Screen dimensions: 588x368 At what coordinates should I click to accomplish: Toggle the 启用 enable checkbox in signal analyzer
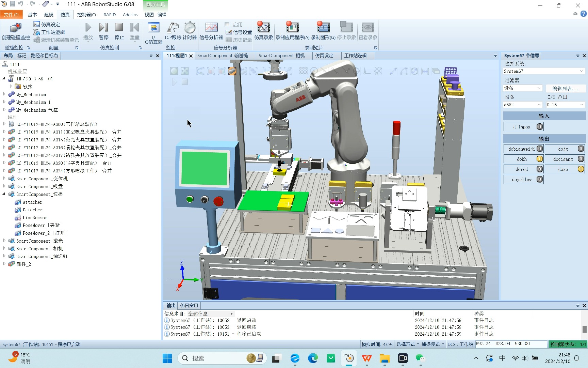pos(228,25)
